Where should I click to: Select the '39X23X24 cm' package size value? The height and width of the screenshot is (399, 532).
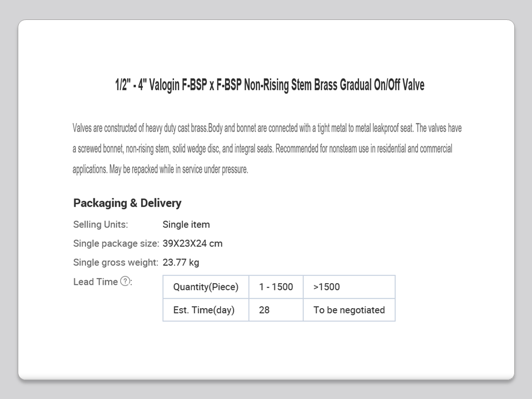(x=192, y=243)
